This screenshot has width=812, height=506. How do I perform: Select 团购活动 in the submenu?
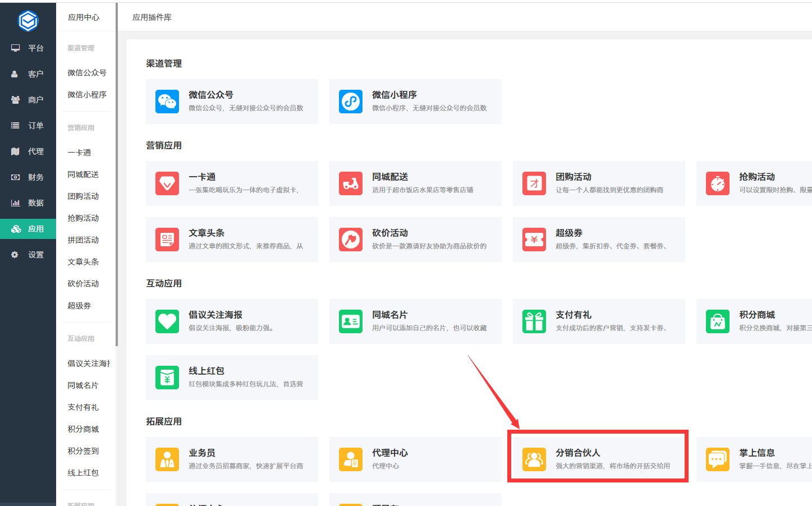pos(83,196)
